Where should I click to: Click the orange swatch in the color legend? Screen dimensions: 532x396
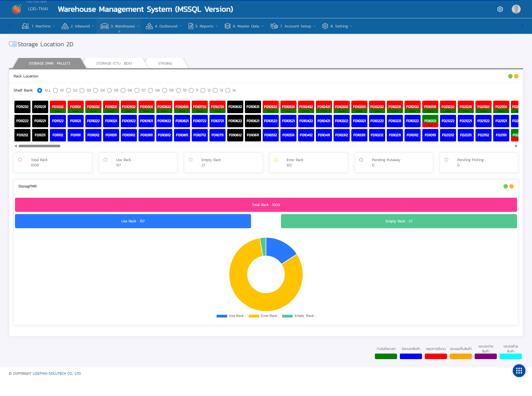[x=461, y=356]
